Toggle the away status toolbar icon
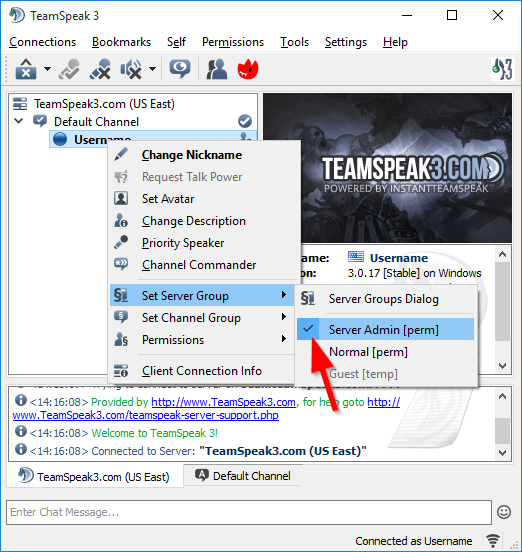Image resolution: width=522 pixels, height=552 pixels. [69, 69]
